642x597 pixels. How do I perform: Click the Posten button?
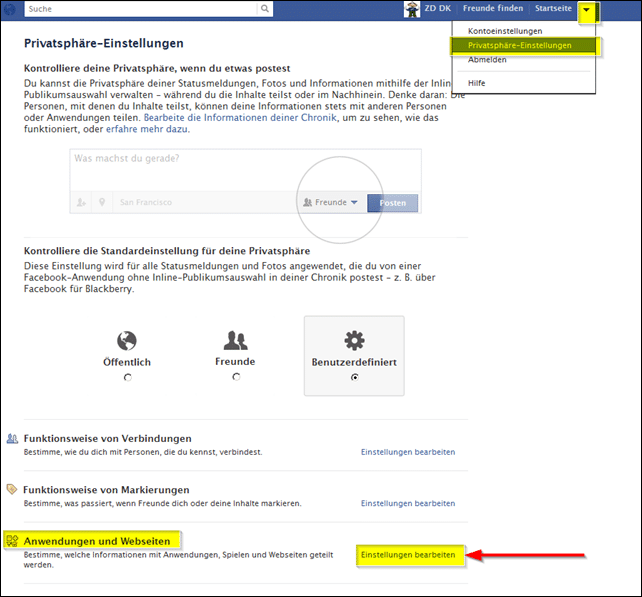coord(393,203)
